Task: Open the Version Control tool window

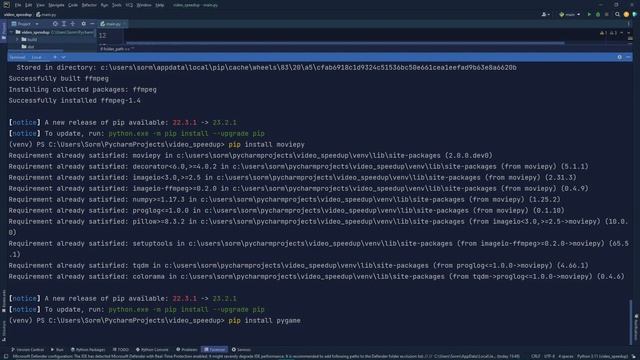Action: [27, 350]
